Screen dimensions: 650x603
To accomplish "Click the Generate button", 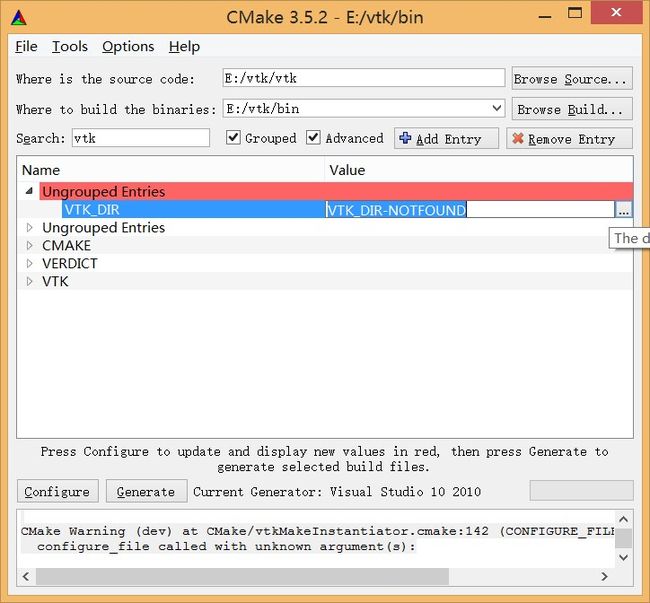I will [146, 491].
